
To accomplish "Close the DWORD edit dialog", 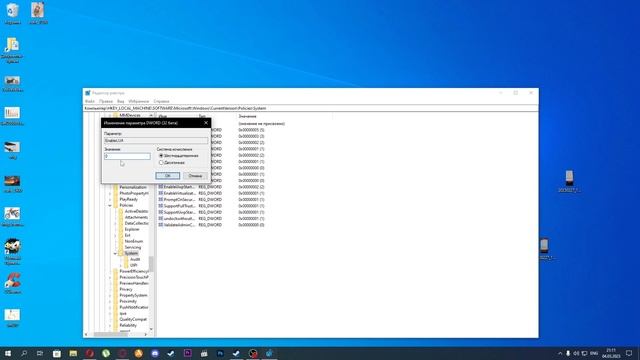I will tap(206, 123).
